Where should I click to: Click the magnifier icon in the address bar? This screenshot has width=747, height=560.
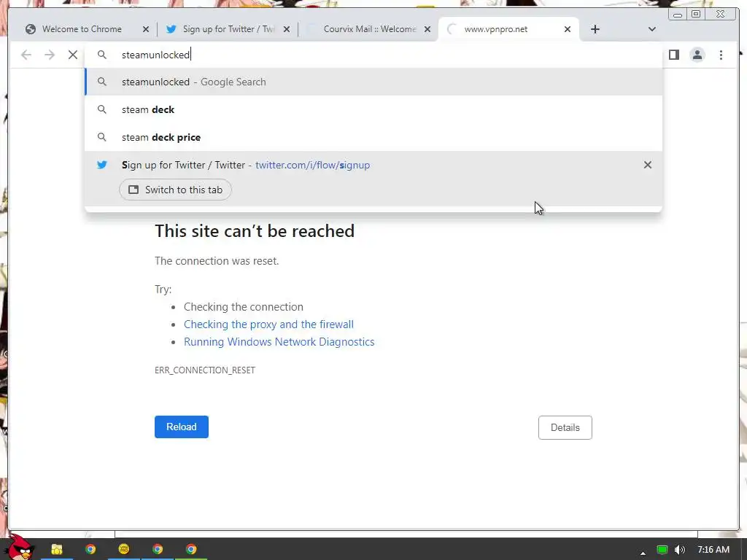[x=102, y=55]
